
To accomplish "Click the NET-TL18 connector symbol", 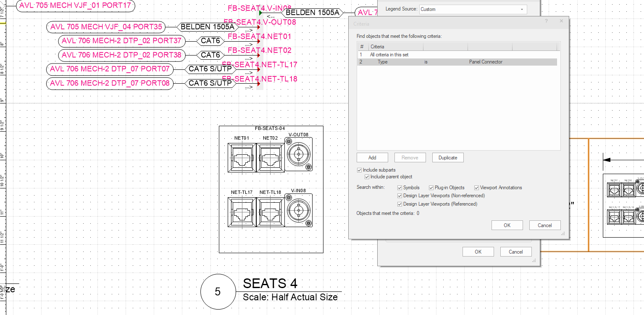I will click(x=270, y=212).
